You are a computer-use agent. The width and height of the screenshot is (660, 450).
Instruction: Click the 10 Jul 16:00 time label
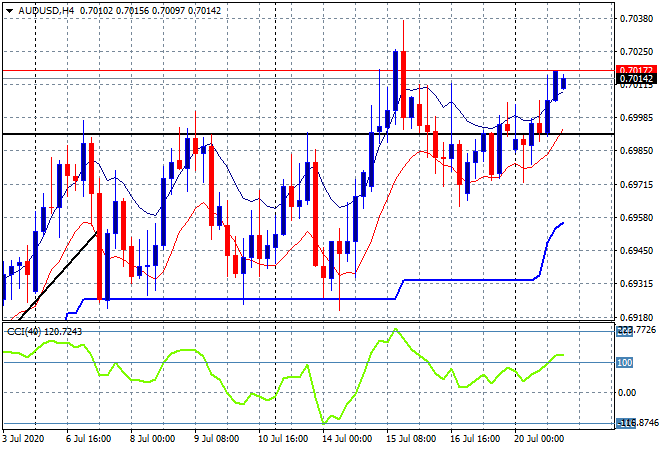pos(283,439)
